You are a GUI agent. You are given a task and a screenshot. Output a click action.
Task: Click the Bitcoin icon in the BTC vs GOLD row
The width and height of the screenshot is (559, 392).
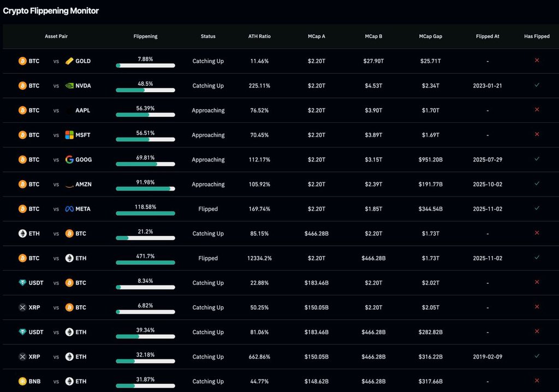pos(22,61)
